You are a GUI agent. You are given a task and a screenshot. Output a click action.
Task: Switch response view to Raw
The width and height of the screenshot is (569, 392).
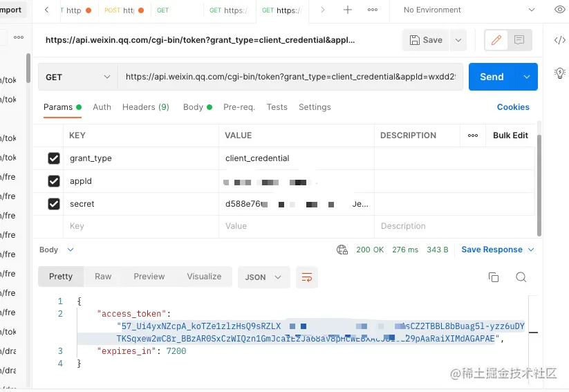point(103,277)
